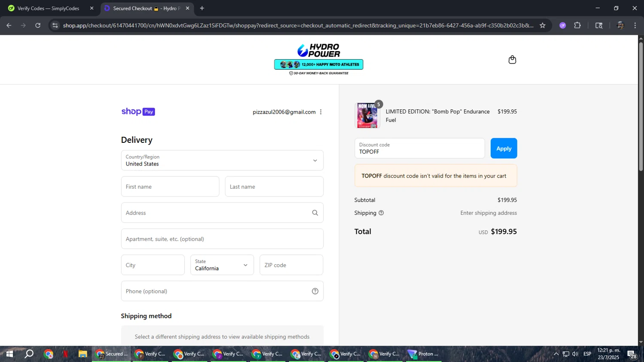Open the Chrome three-dot menu
This screenshot has height=362, width=644.
635,25
